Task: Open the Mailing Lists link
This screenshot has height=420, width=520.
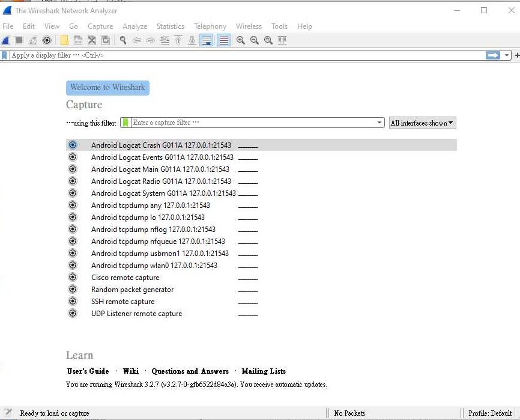Action: (x=264, y=371)
